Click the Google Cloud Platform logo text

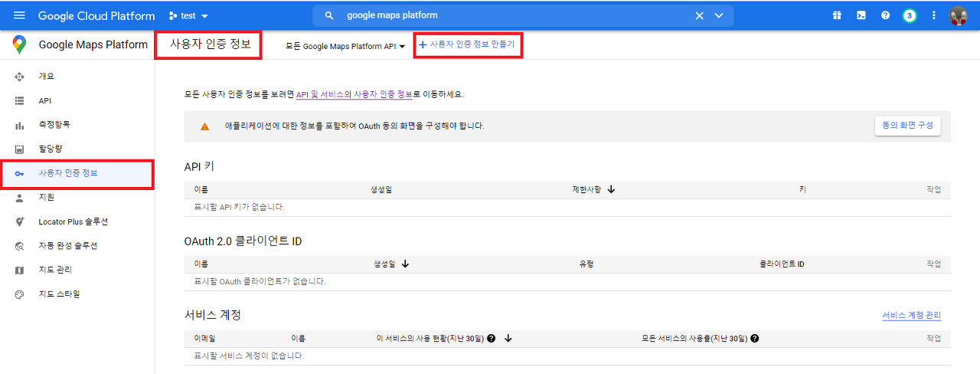(96, 15)
